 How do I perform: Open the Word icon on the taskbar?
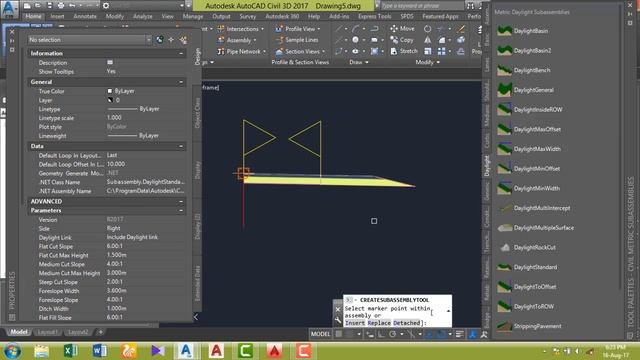click(100, 351)
